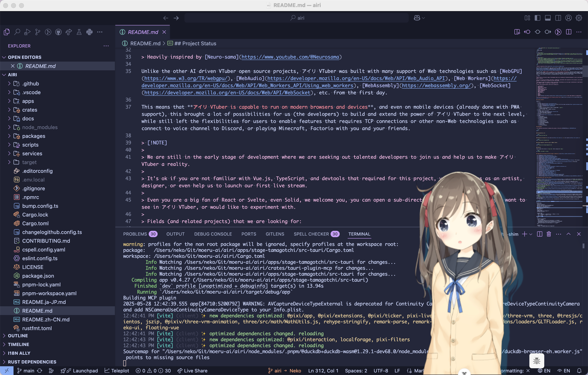The height and width of the screenshot is (375, 588).
Task: Click Live Share in the status bar
Action: (x=192, y=371)
